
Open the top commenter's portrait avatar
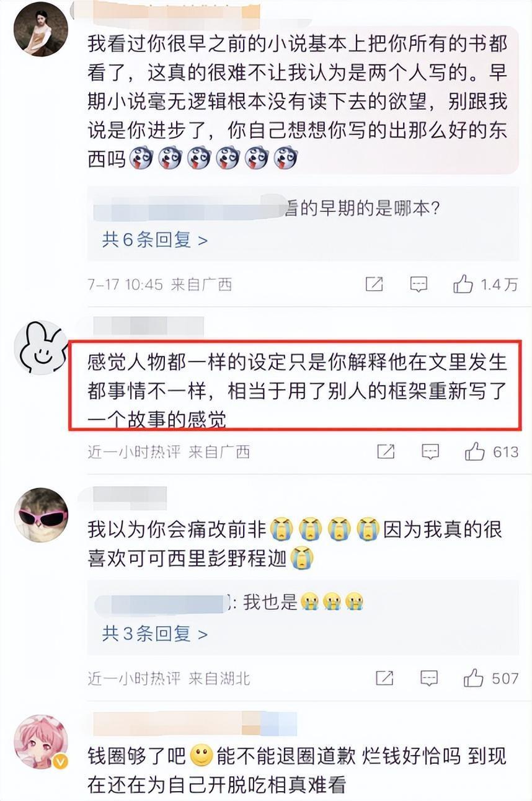click(41, 29)
